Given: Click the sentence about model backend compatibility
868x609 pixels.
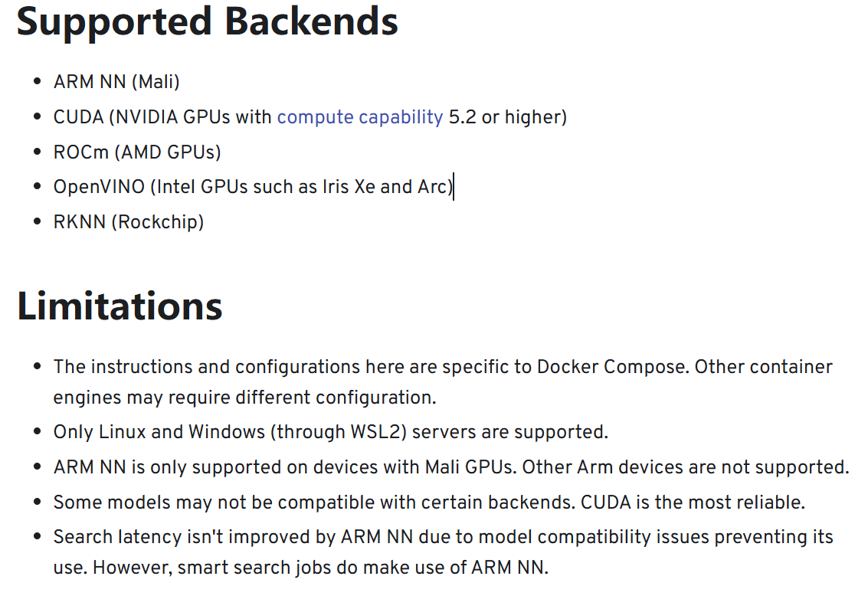Looking at the screenshot, I should (x=314, y=503).
